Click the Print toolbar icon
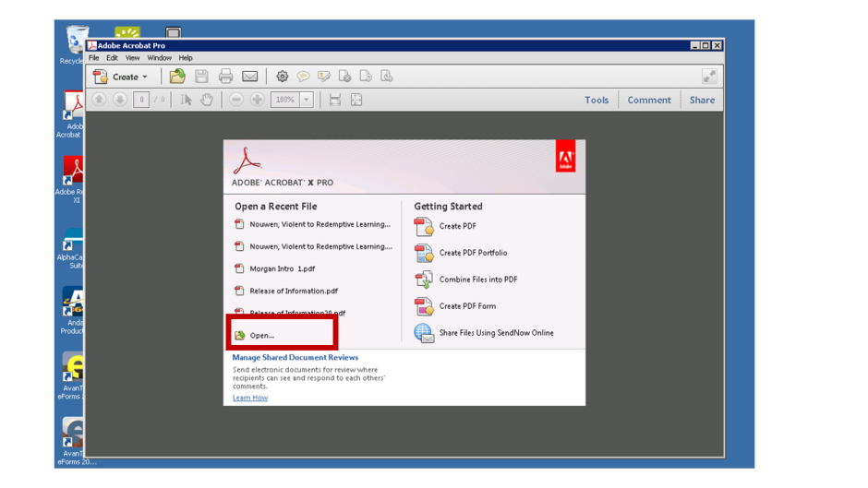Viewport: 868px width, 488px height. pos(225,77)
